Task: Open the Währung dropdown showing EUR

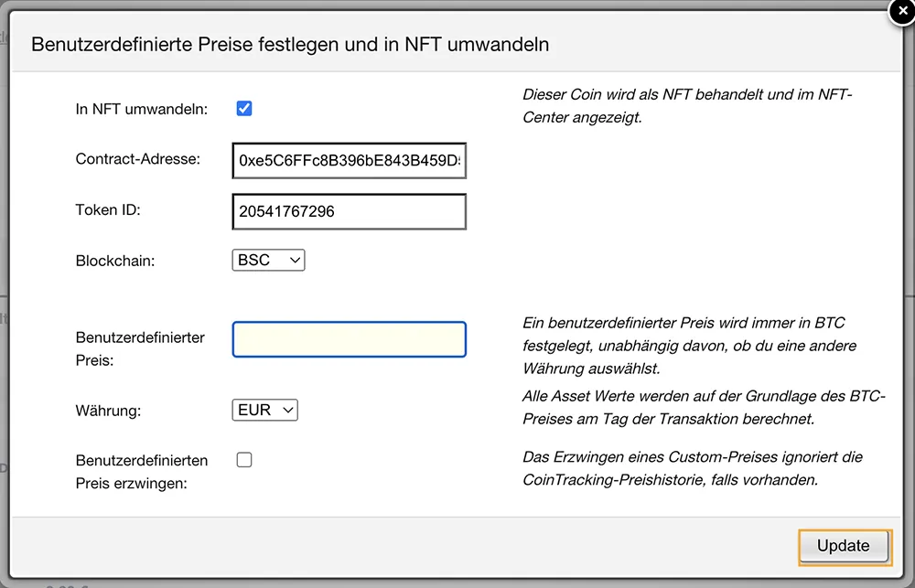Action: tap(265, 410)
